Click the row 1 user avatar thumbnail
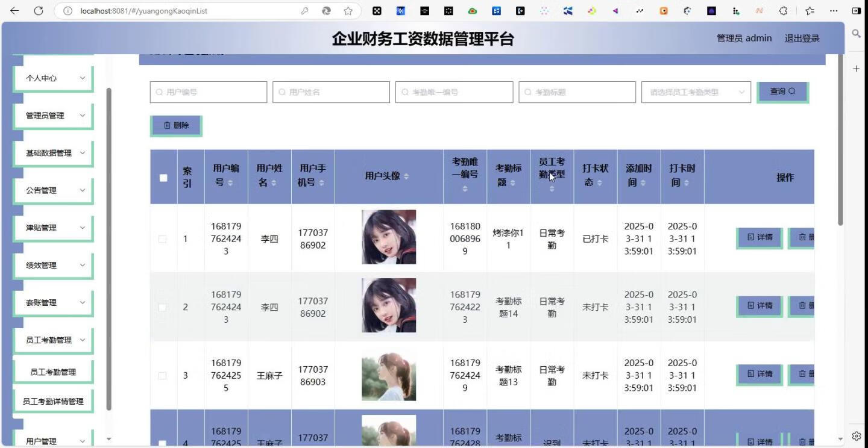 (389, 237)
